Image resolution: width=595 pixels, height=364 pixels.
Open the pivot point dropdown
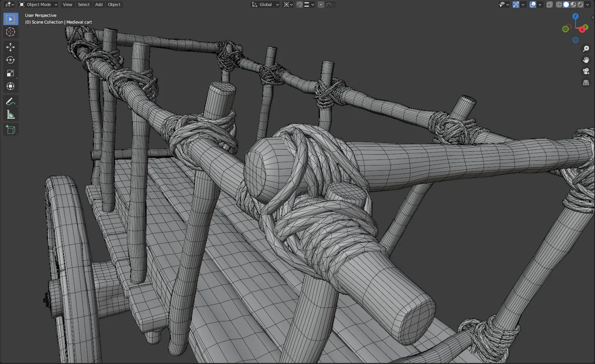(x=288, y=4)
